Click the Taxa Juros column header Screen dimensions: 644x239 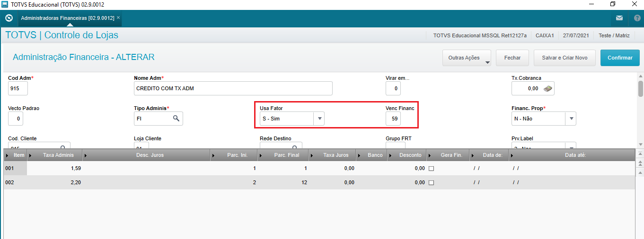[332, 155]
